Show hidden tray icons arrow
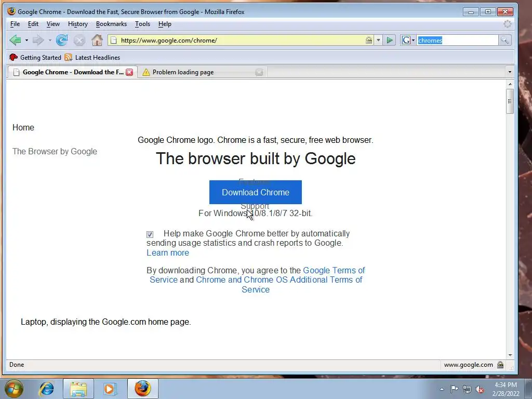Screen dimensions: 532x399 coord(442,389)
